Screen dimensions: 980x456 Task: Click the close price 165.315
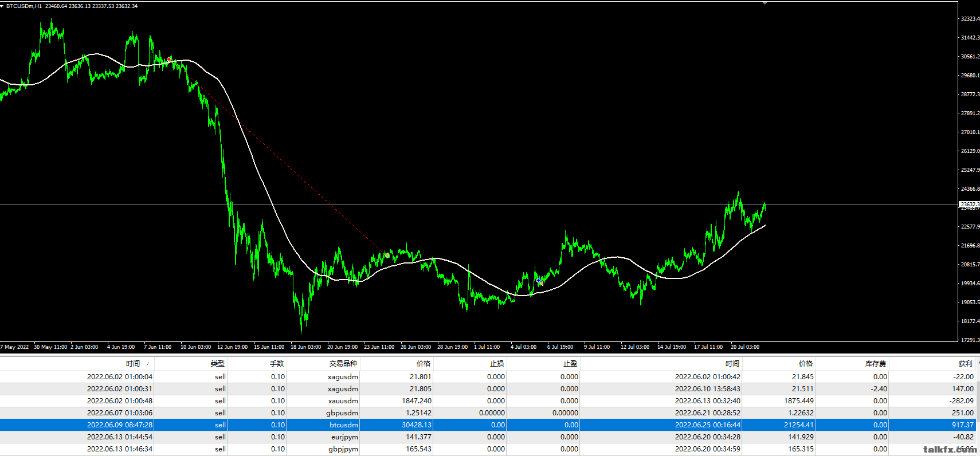(x=801, y=449)
